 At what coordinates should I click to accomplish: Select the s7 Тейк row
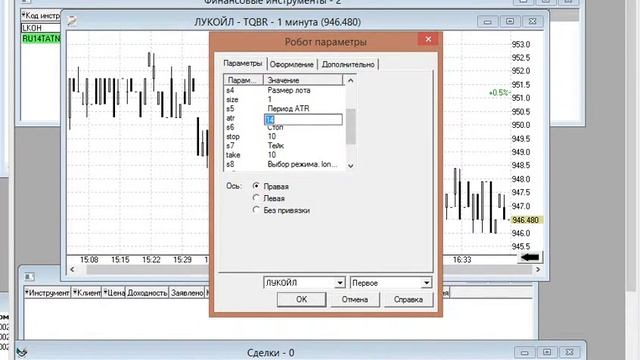point(284,145)
